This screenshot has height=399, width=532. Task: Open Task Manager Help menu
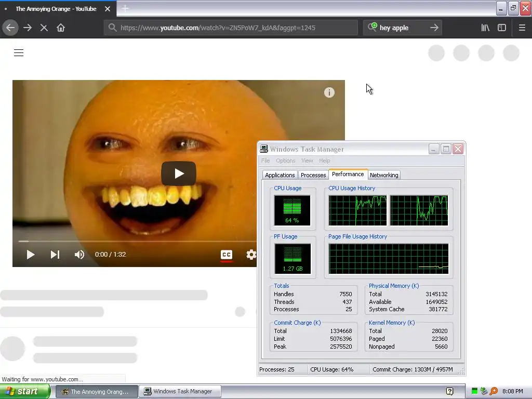324,161
